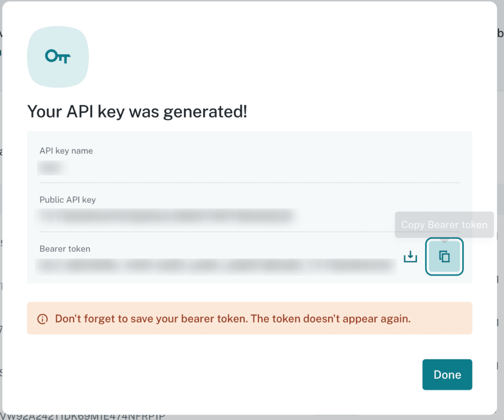Select the blurred Public API key value
Image resolution: width=504 pixels, height=420 pixels.
click(166, 216)
